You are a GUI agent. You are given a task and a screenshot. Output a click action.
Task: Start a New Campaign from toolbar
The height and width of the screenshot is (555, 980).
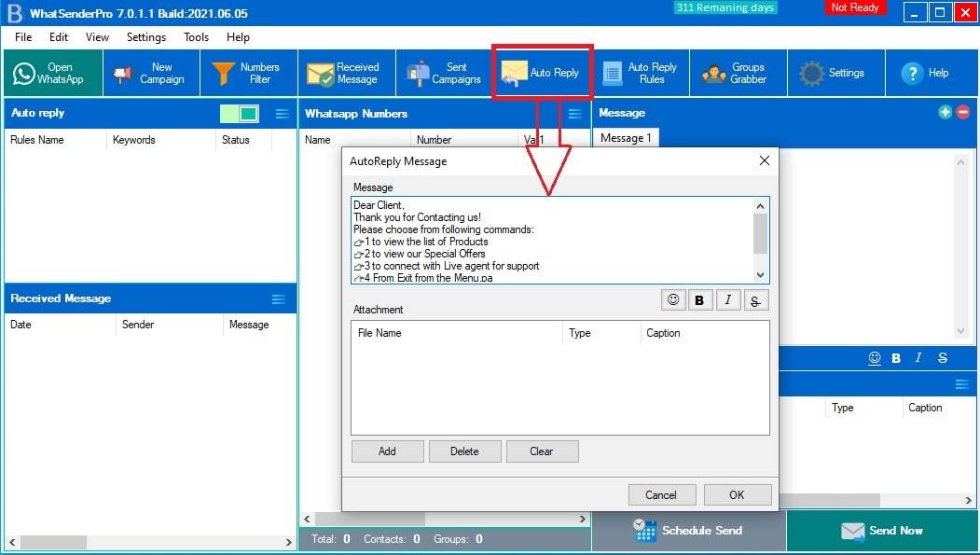coord(149,73)
